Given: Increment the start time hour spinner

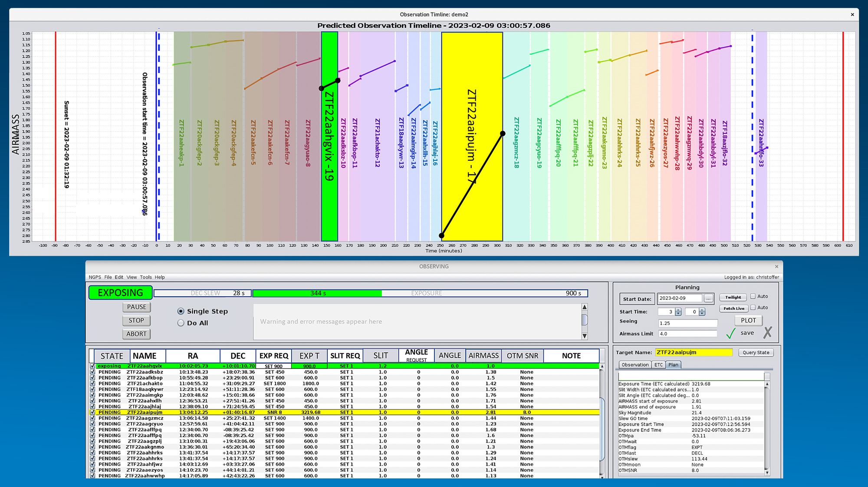Looking at the screenshot, I should pyautogui.click(x=678, y=309).
